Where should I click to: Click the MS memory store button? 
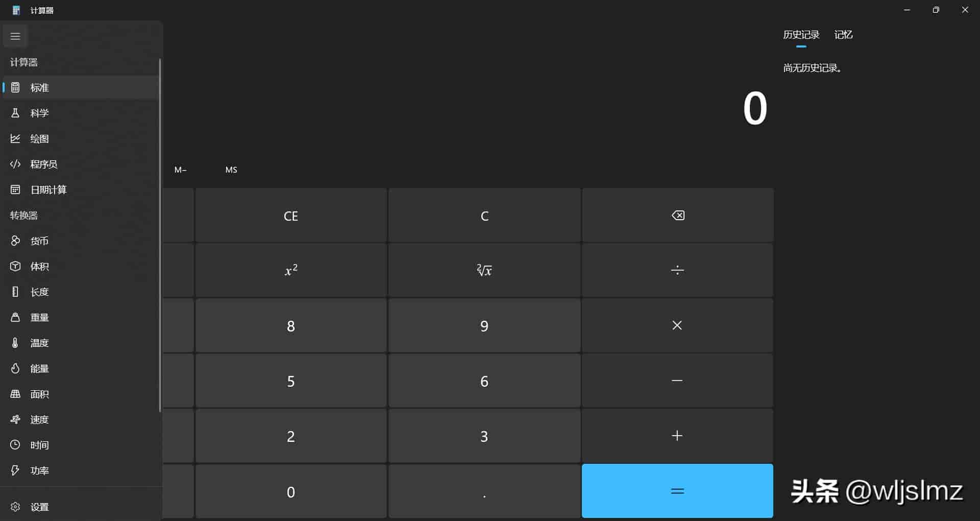coord(231,170)
